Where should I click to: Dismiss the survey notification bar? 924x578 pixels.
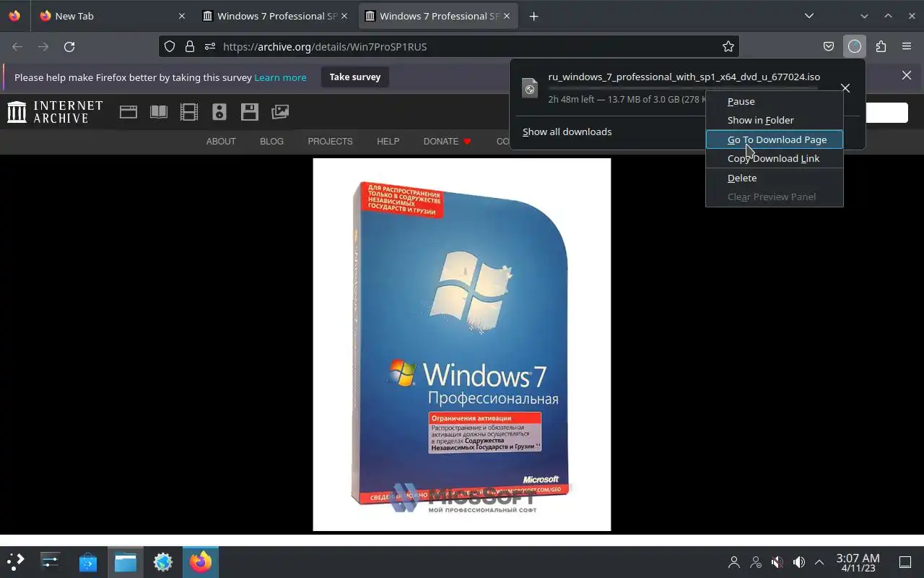[907, 75]
